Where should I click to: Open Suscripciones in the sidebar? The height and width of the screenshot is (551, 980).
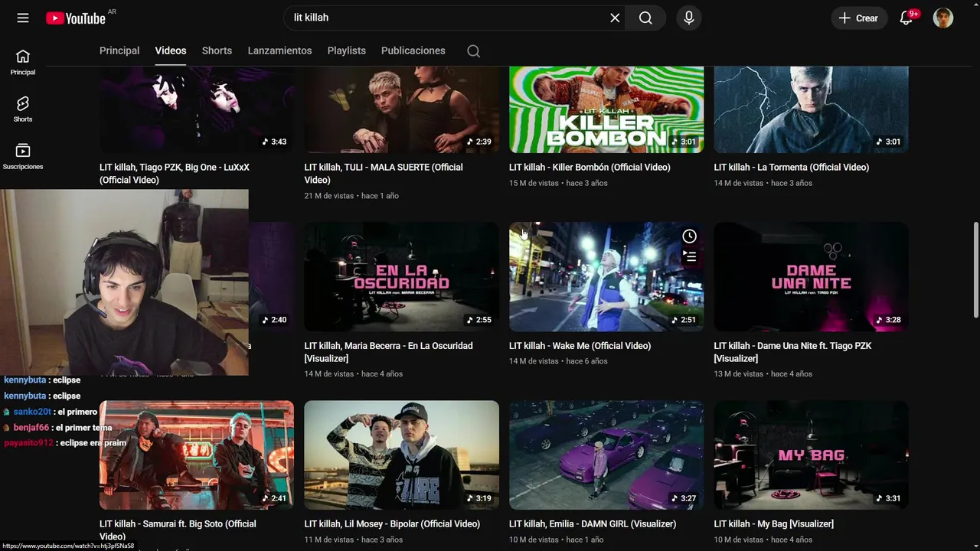23,157
